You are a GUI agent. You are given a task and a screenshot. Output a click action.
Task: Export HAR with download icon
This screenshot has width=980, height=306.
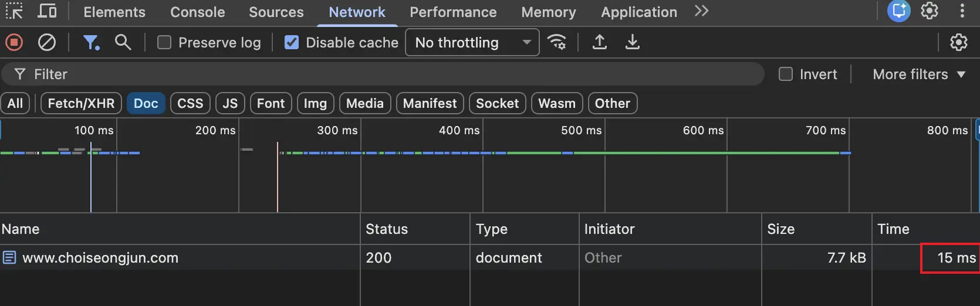632,42
